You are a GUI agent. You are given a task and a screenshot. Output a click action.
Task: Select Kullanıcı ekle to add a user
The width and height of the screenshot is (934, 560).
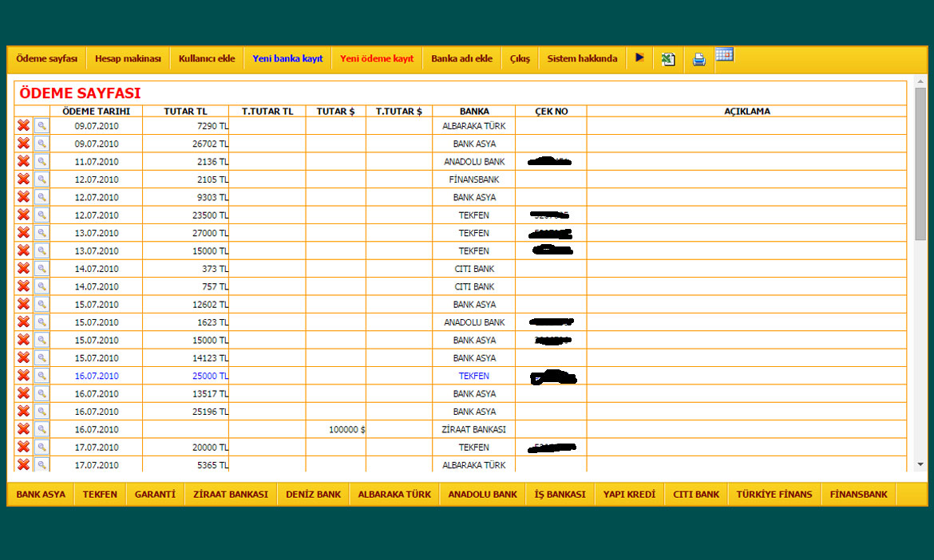[207, 58]
